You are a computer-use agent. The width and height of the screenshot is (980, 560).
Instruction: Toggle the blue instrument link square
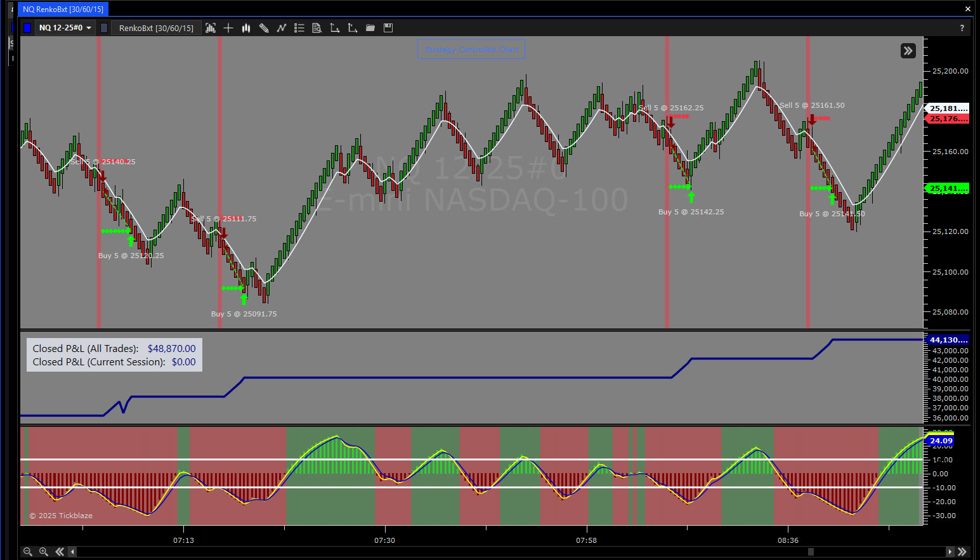pyautogui.click(x=27, y=28)
